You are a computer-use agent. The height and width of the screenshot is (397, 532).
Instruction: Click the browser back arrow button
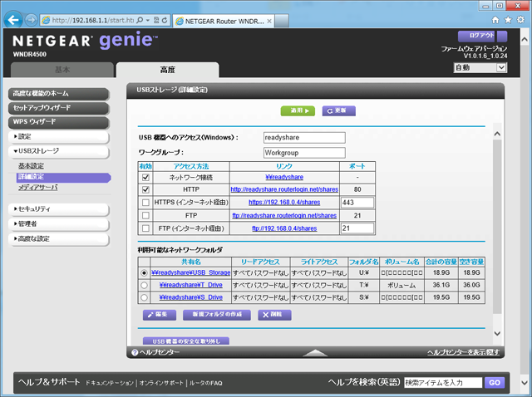(12, 18)
